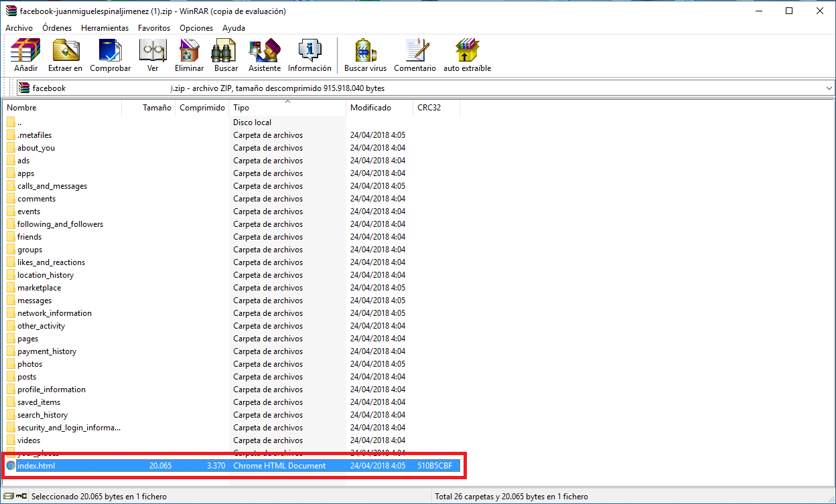Click the Extraer en toolbar icon
This screenshot has height=504, width=836.
coord(66,50)
